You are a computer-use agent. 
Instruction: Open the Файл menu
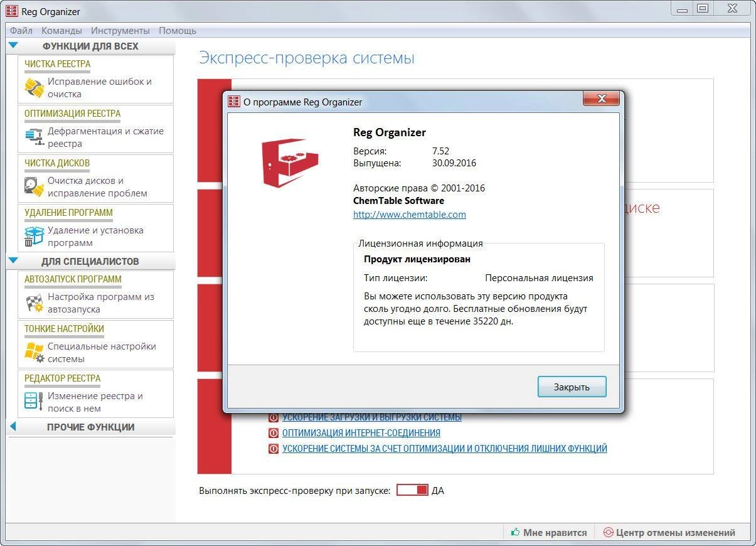point(21,30)
